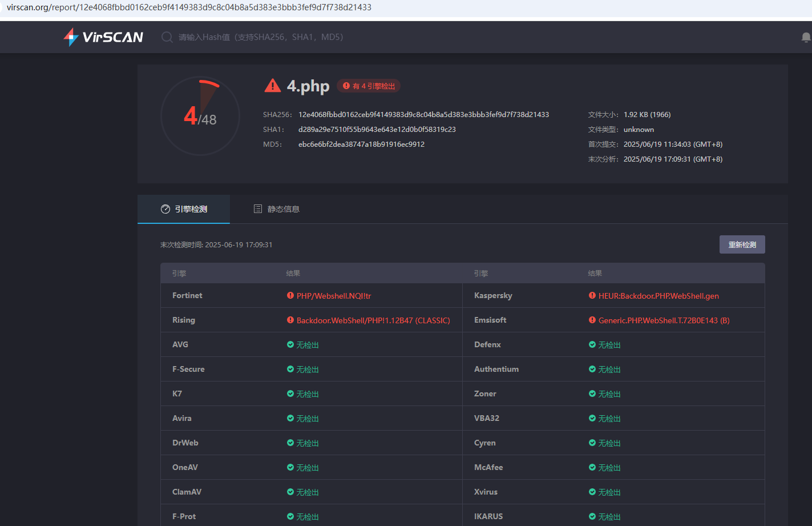Click the hash search input field
The image size is (812, 526).
click(x=261, y=37)
